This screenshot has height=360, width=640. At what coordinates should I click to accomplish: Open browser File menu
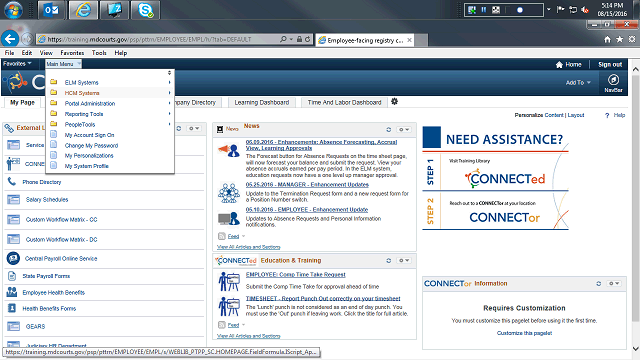(9, 53)
